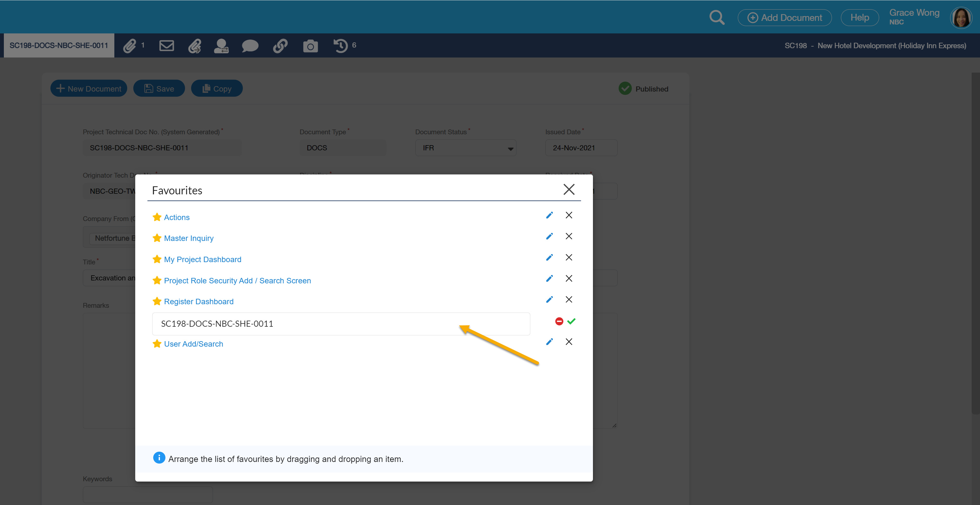Open the document history icon
Image resolution: width=980 pixels, height=505 pixels.
tap(340, 46)
